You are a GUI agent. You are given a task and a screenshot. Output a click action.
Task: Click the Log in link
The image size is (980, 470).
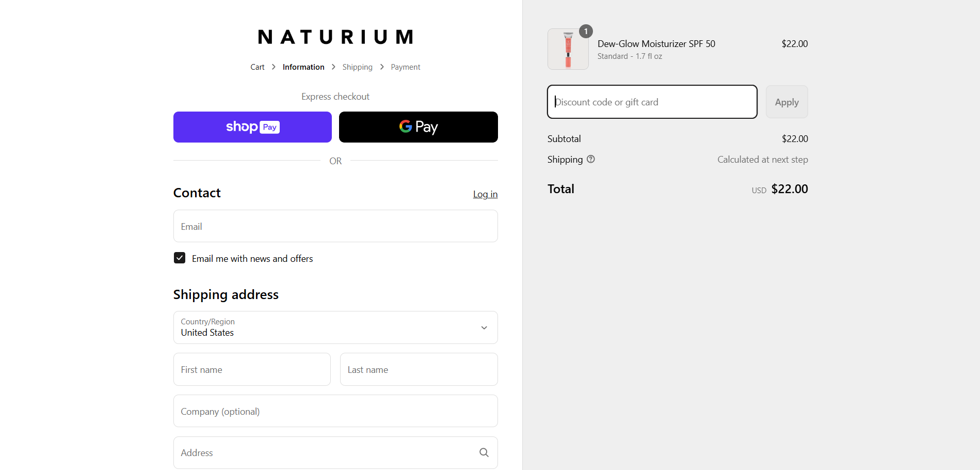click(485, 194)
